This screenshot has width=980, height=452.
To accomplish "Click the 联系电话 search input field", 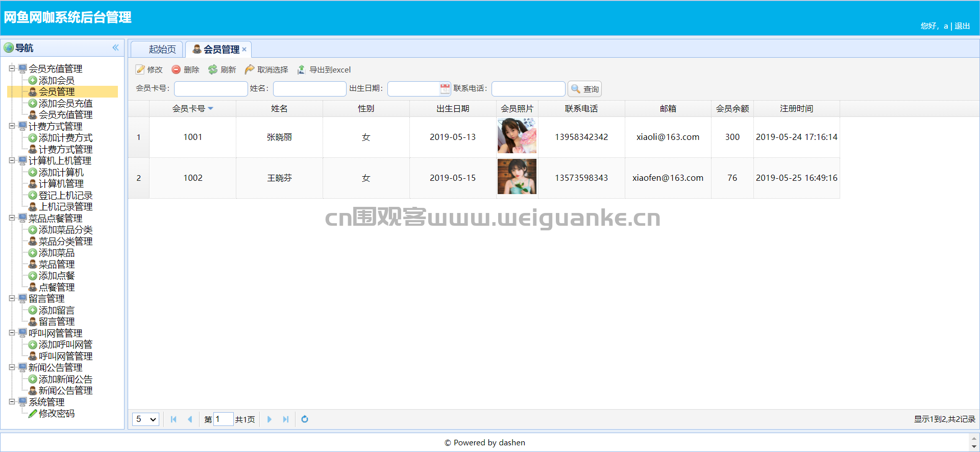I will pos(528,89).
